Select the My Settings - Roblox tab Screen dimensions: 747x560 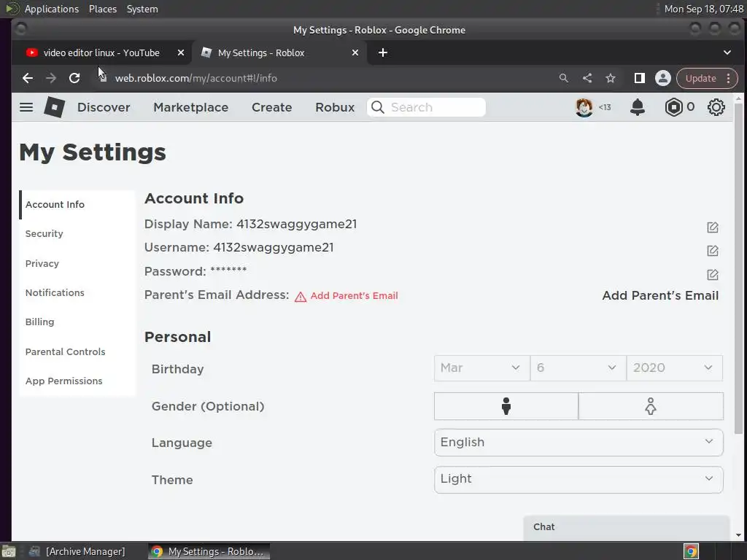point(279,52)
